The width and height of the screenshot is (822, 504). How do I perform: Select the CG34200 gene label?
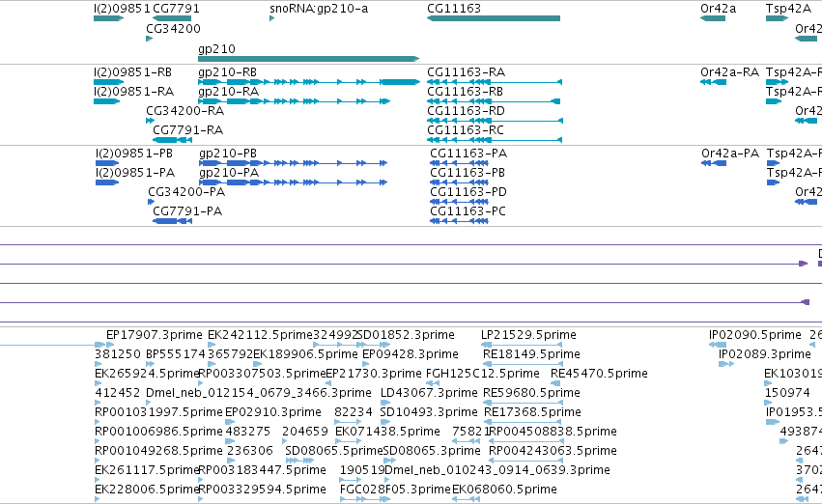coord(173,29)
